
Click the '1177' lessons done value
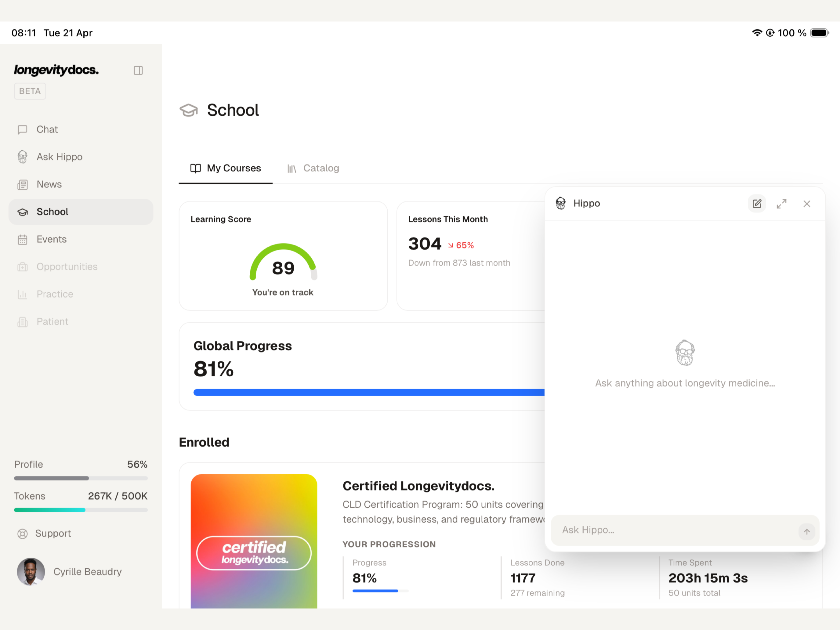point(523,578)
